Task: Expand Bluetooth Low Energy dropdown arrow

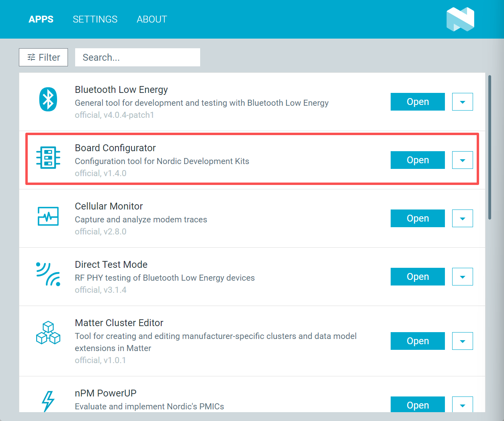Action: [463, 102]
